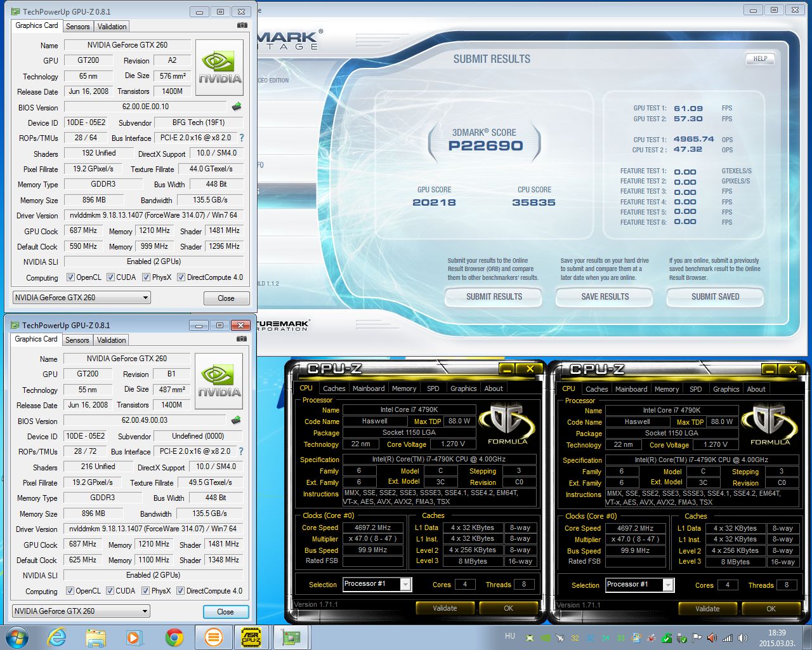Toggle DirectCompute 4.0 checkbox in bottom GPU-Z

point(180,591)
